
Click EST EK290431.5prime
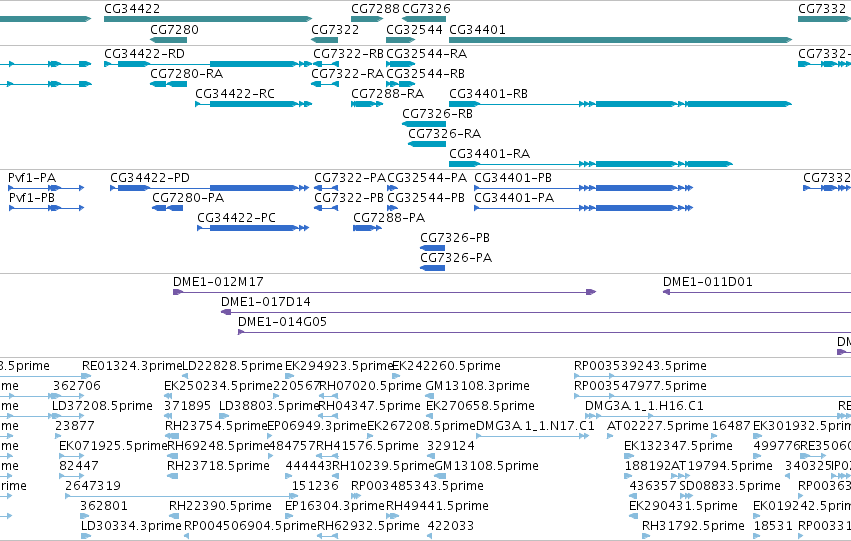683,507
